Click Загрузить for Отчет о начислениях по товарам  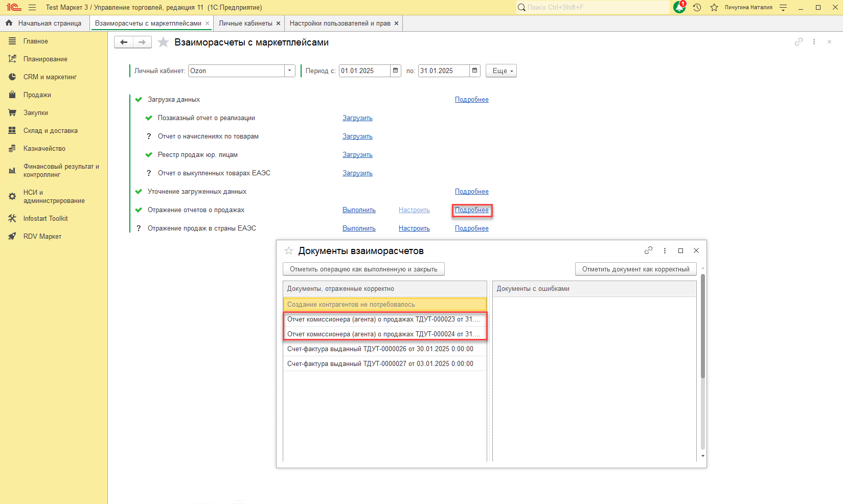(357, 136)
